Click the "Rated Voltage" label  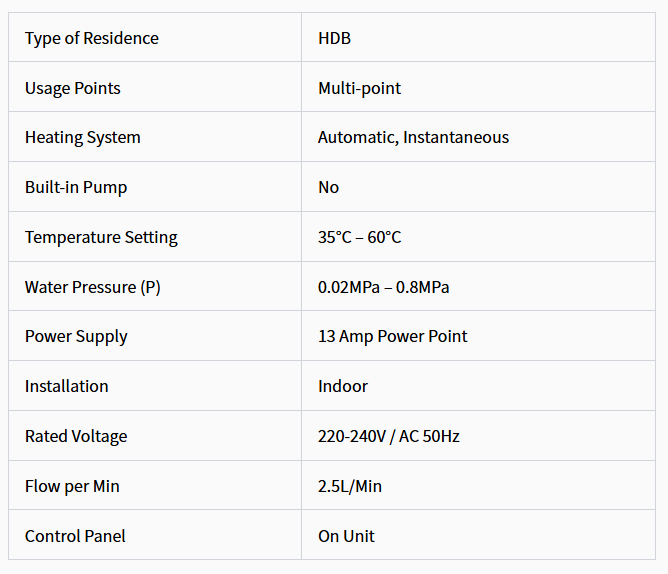tap(76, 436)
